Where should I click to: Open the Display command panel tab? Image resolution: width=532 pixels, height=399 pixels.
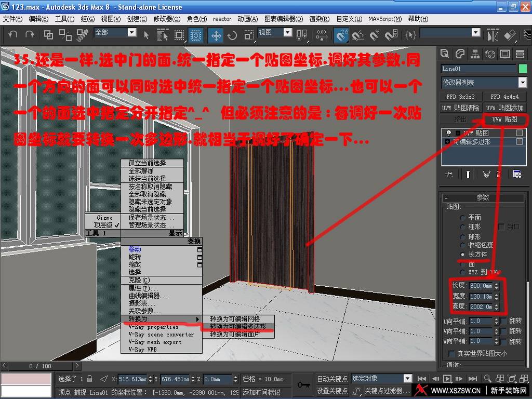[x=505, y=54]
